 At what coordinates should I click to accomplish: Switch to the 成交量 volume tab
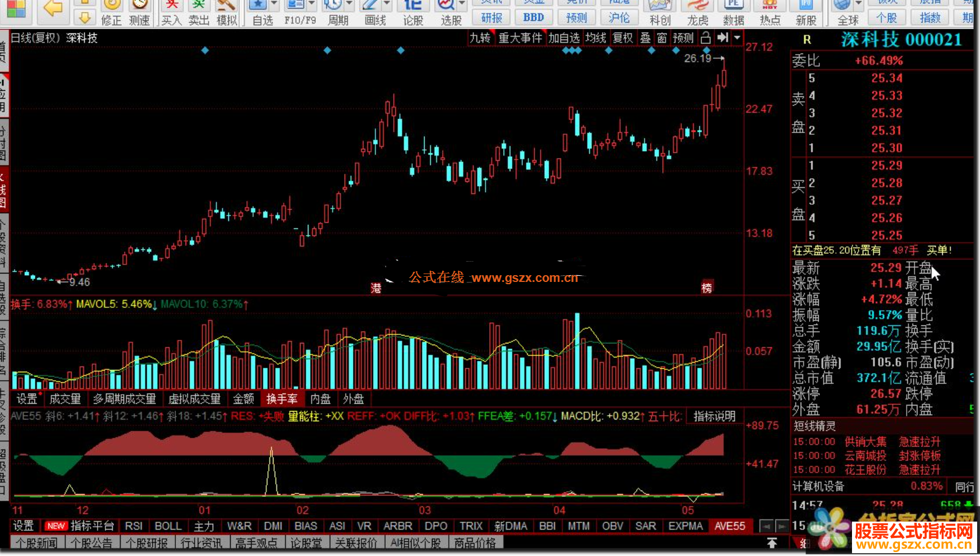click(65, 399)
